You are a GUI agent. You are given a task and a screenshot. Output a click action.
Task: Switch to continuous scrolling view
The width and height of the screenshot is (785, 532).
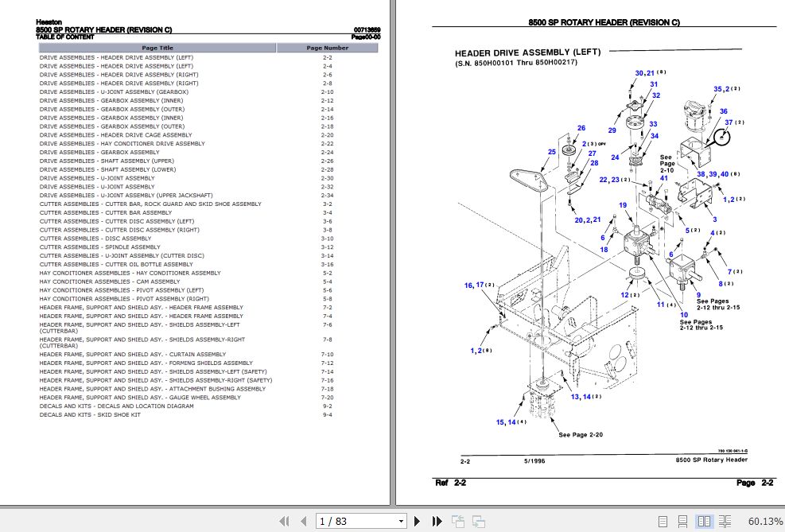(682, 521)
